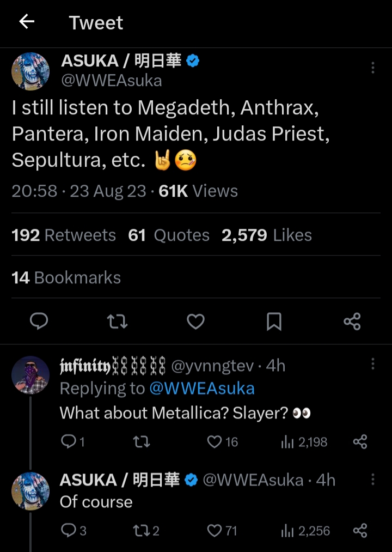Open the 192 Retweets list
Viewport: 392px width, 552px height.
tap(64, 235)
